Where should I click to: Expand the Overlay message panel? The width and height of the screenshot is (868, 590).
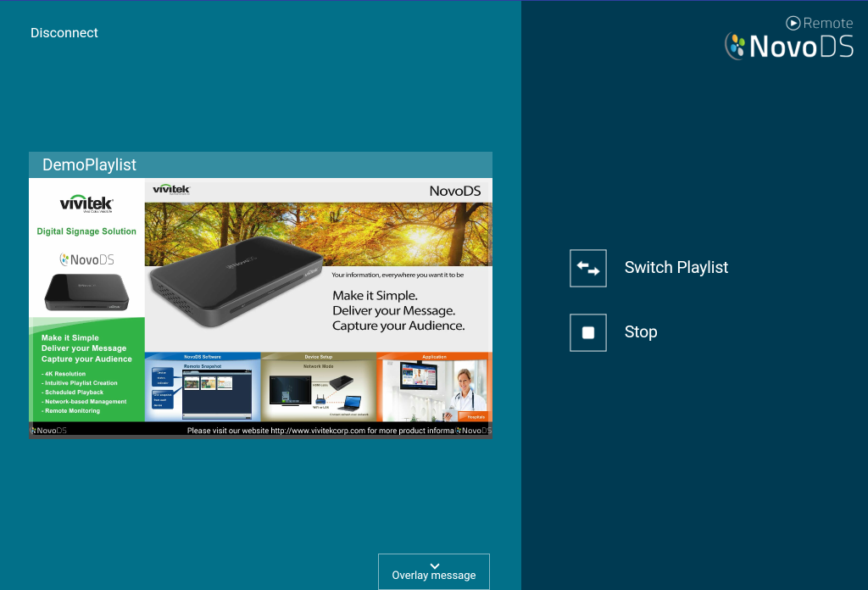[434, 571]
